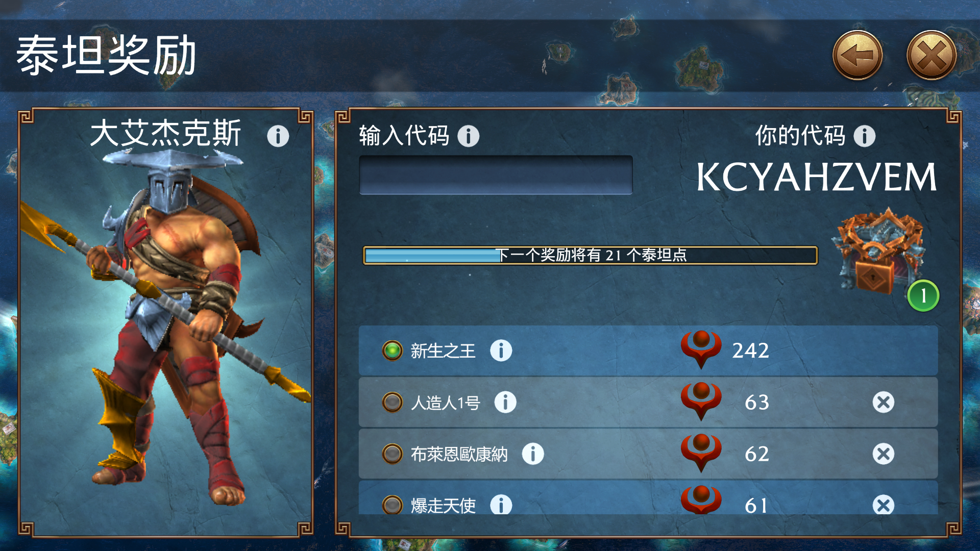View info for player 布萊恩歐康納

click(533, 454)
